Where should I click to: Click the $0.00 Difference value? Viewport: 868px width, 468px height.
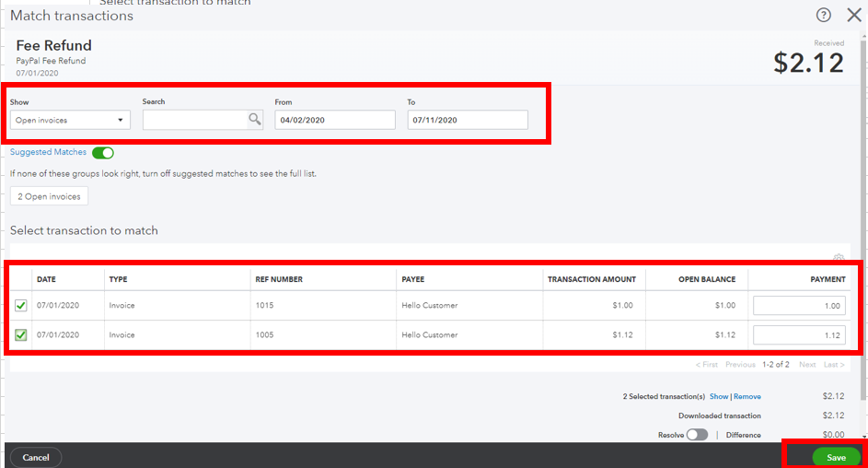click(x=833, y=435)
